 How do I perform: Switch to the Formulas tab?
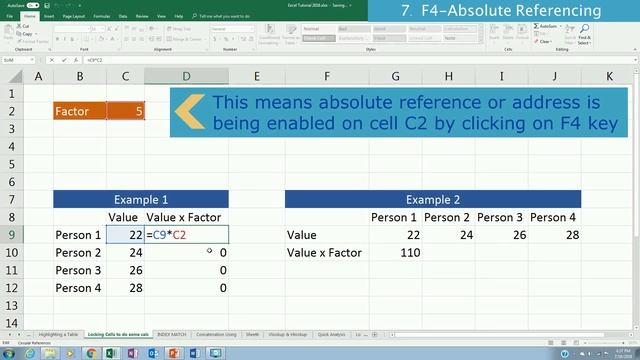[x=102, y=16]
